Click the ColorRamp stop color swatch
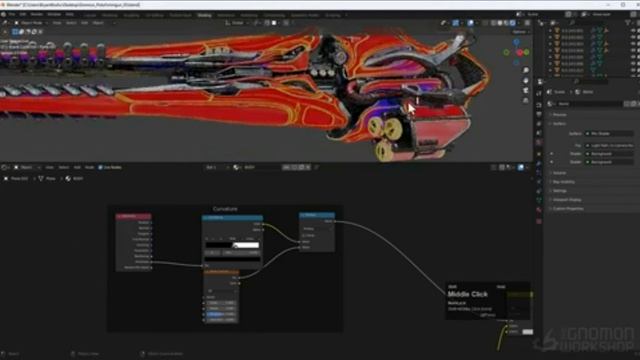 point(232,259)
